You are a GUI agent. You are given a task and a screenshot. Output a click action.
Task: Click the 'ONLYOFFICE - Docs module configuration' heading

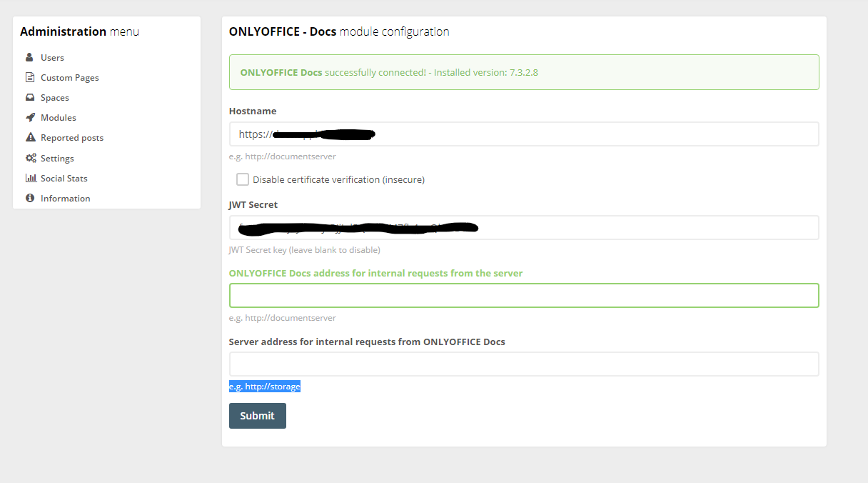[x=339, y=31]
